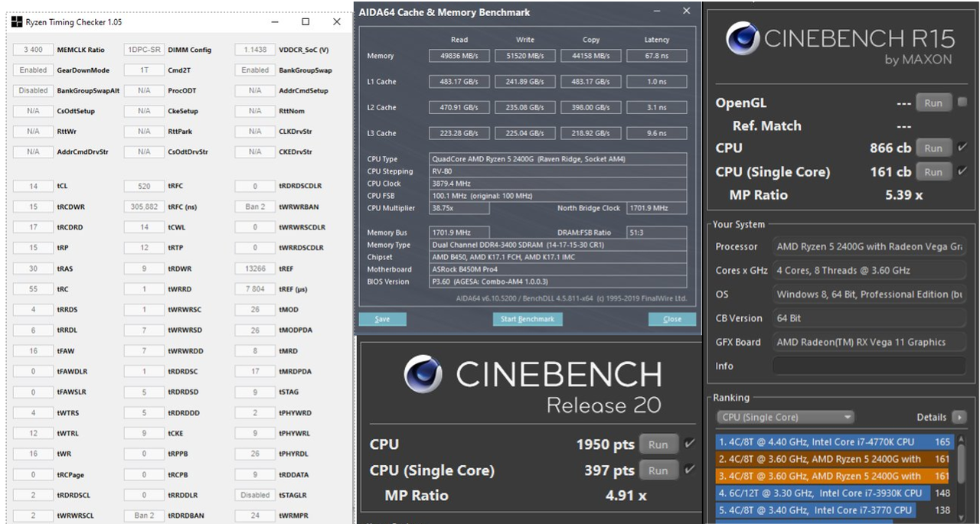
Task: Click the tWRMPR value 24
Action: coord(255,516)
